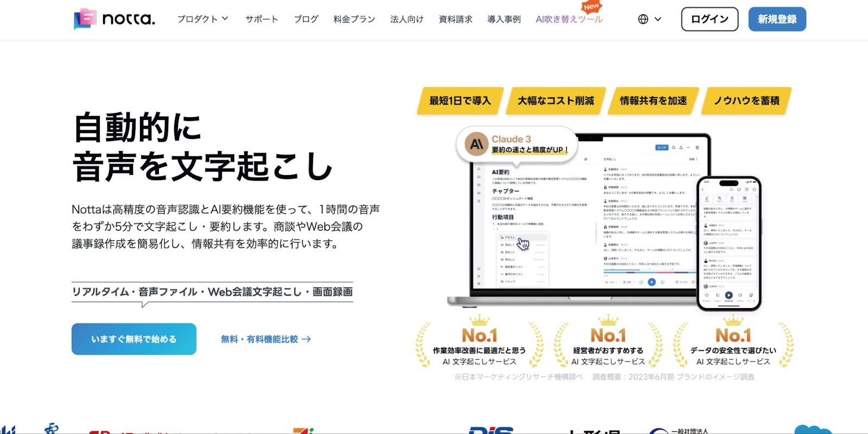Viewport: 868px width, 434px height.
Task: Click the 新規登録 sign-up button
Action: pos(777,19)
